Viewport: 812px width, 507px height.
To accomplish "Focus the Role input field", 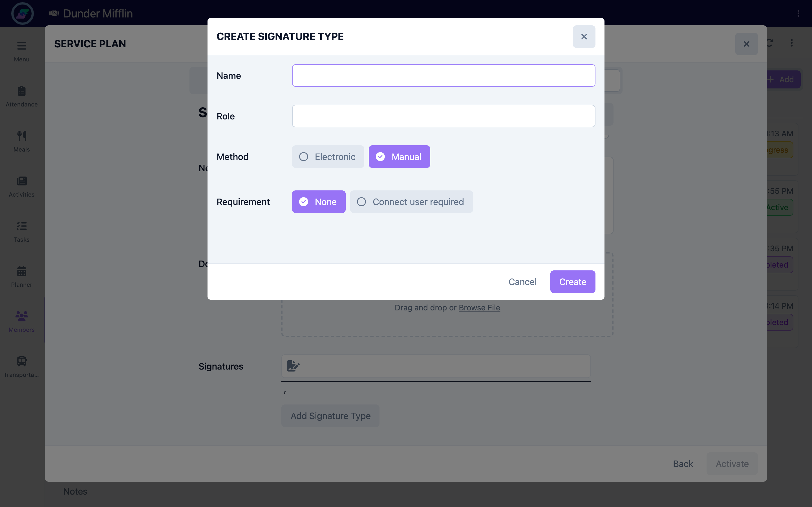I will point(443,116).
